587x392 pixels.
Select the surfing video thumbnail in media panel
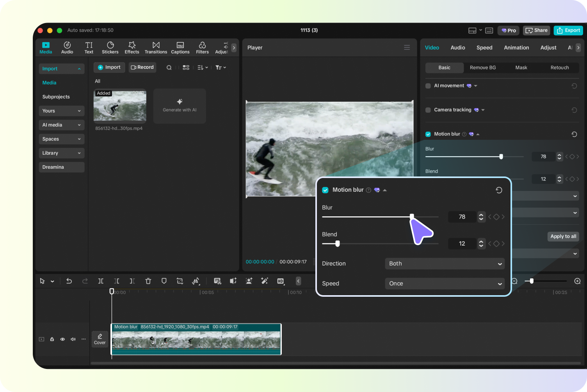[120, 106]
